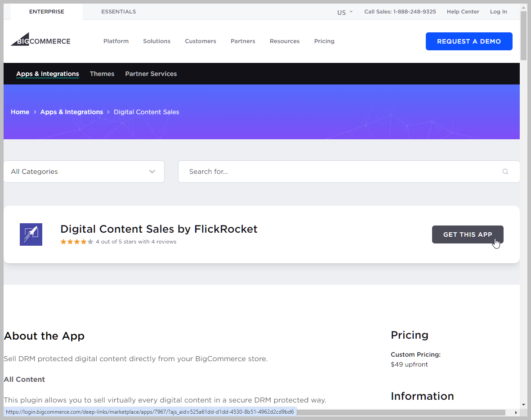Open Partner Services section

point(151,74)
